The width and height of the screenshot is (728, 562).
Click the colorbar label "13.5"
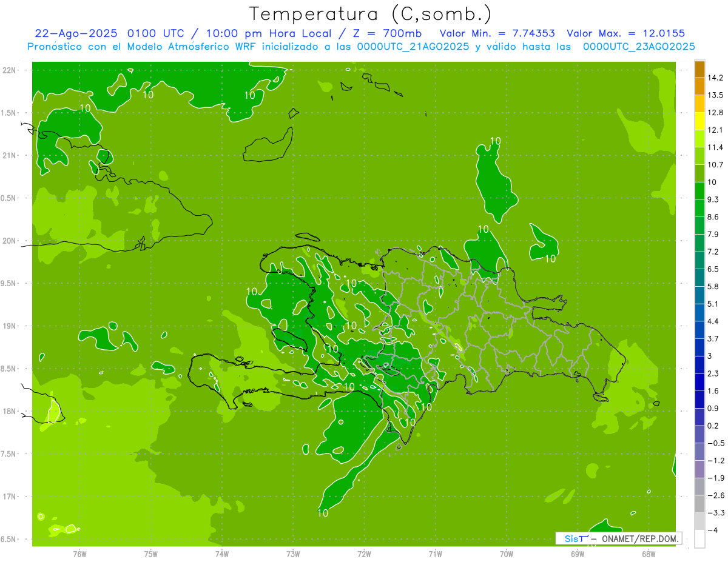715,95
